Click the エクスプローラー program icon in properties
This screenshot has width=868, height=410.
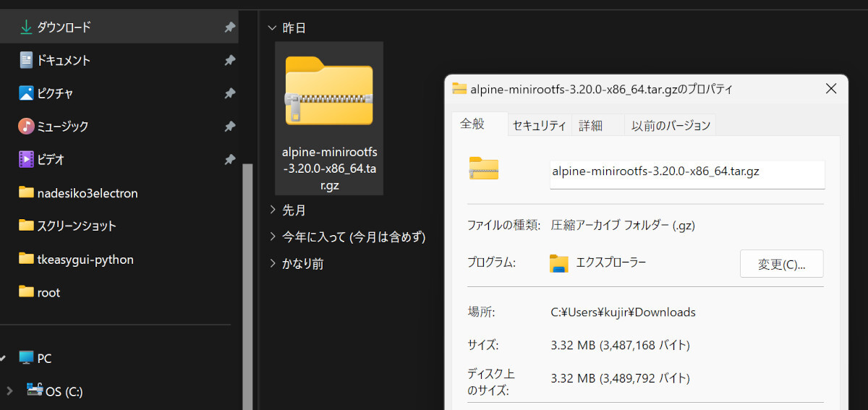point(558,263)
